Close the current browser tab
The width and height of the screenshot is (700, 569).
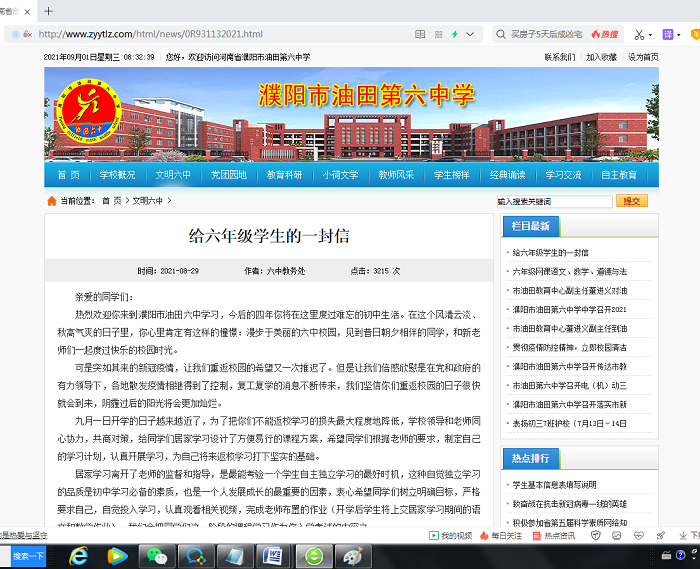coord(27,12)
